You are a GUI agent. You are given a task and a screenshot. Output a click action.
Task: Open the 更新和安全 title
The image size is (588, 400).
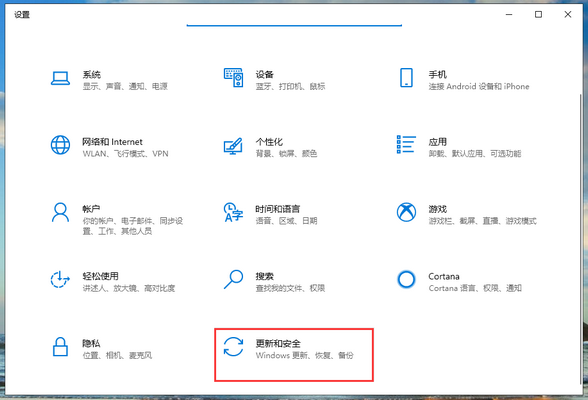278,343
